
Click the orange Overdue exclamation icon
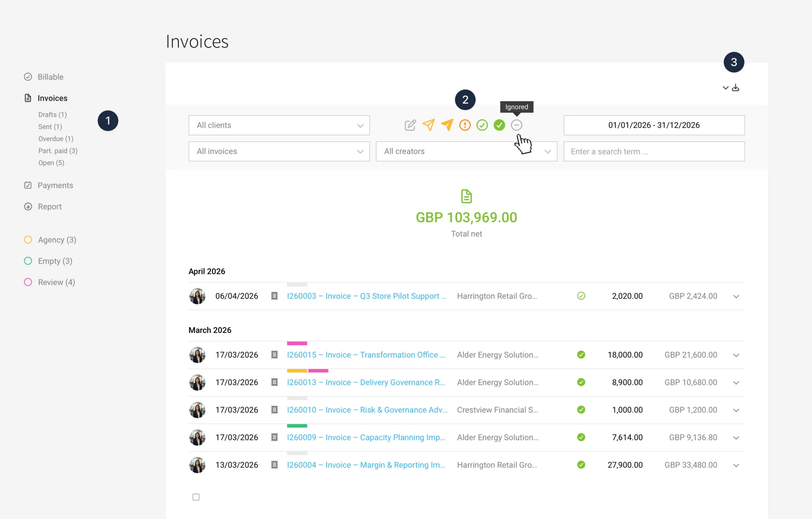point(464,125)
